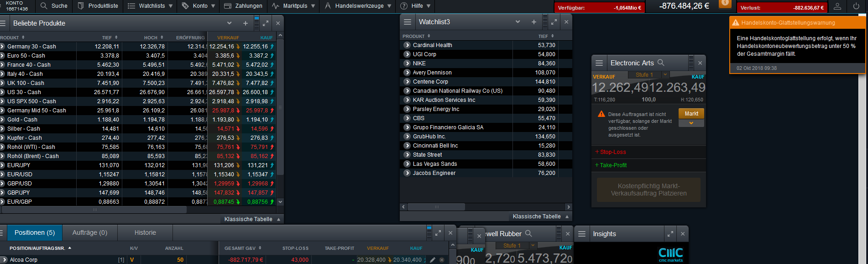Open the user profile icon
Image resolution: width=868 pixels, height=264 pixels.
837,6
